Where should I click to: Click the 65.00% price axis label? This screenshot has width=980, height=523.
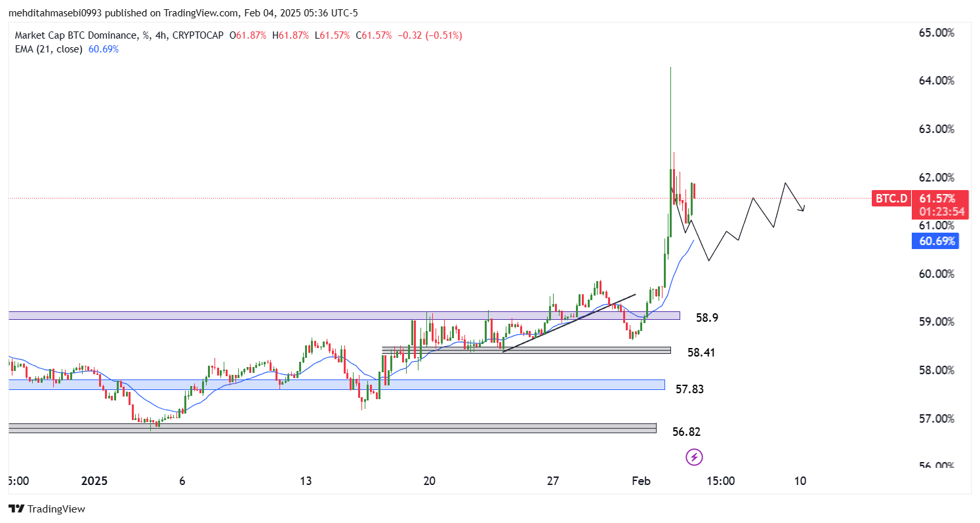(935, 32)
